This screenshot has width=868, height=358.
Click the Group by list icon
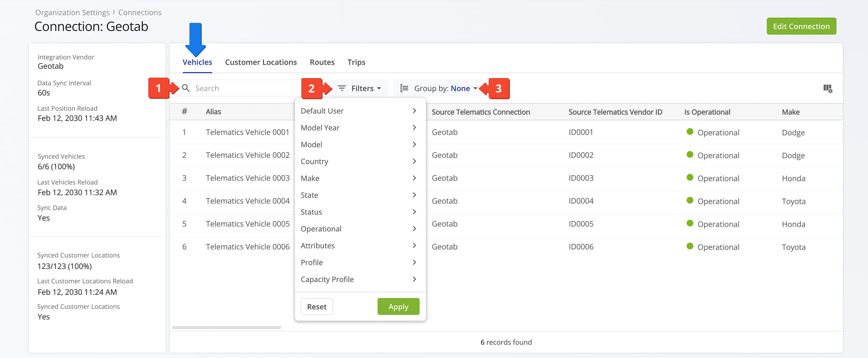[x=404, y=88]
